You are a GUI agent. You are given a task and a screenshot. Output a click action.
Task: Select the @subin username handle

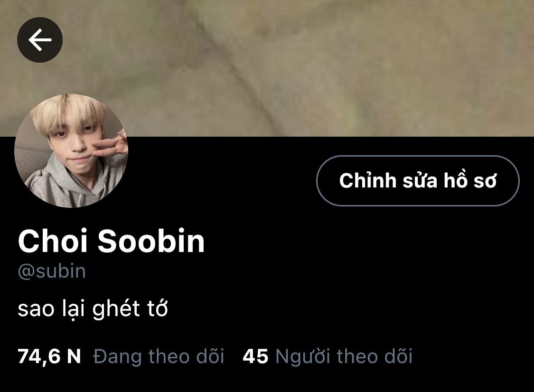[x=52, y=271]
